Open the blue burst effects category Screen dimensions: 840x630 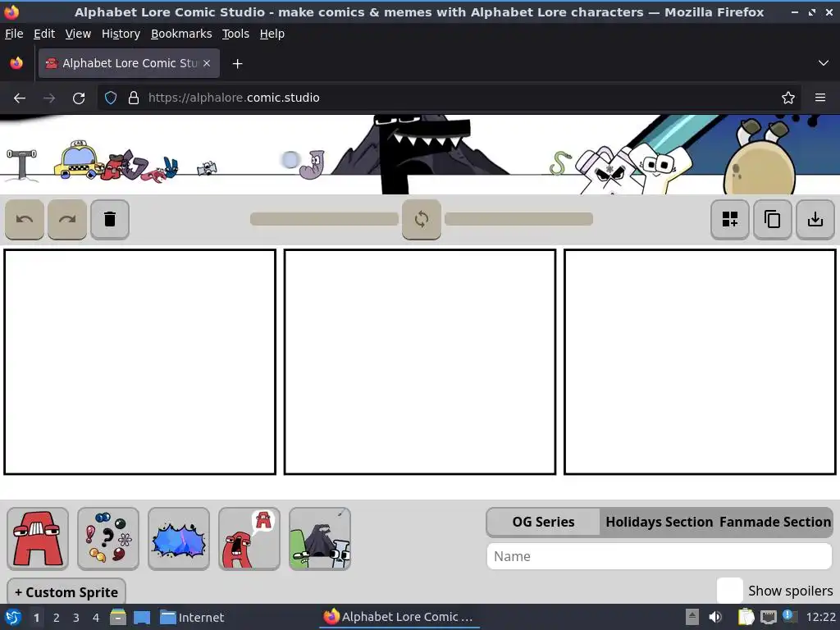click(x=179, y=538)
